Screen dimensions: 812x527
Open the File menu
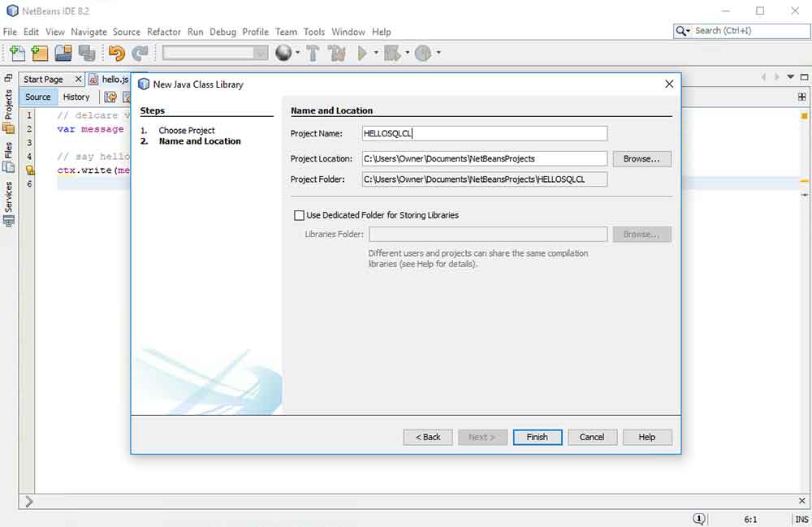[x=10, y=32]
